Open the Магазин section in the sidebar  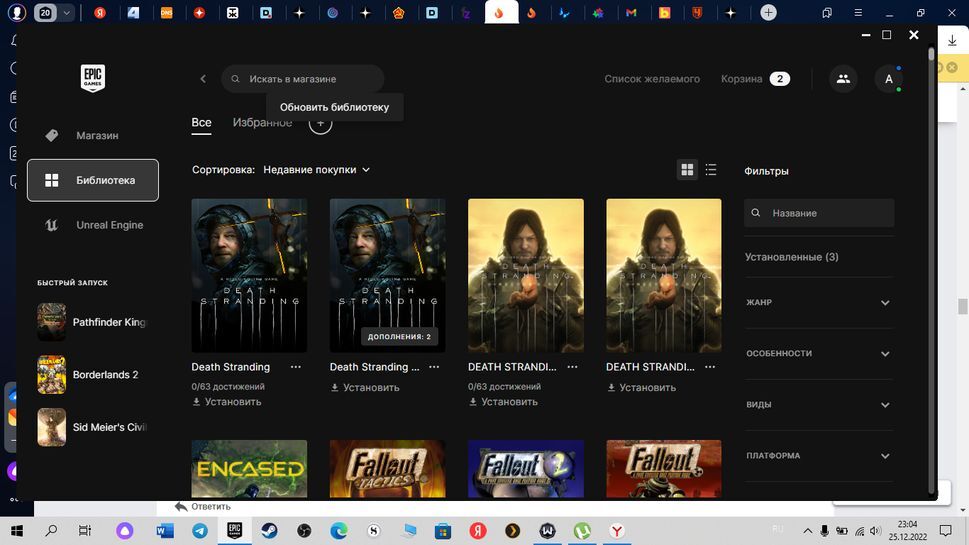[x=97, y=135]
